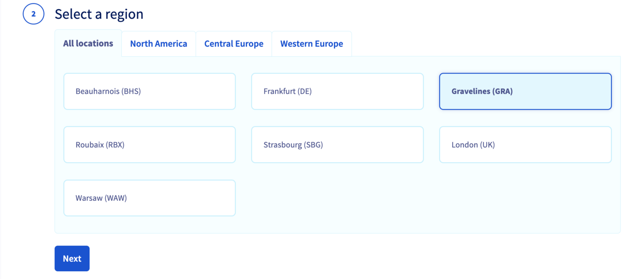Viewport: 644px width, 279px height.
Task: Show Central Europe regions tab
Action: pos(234,44)
